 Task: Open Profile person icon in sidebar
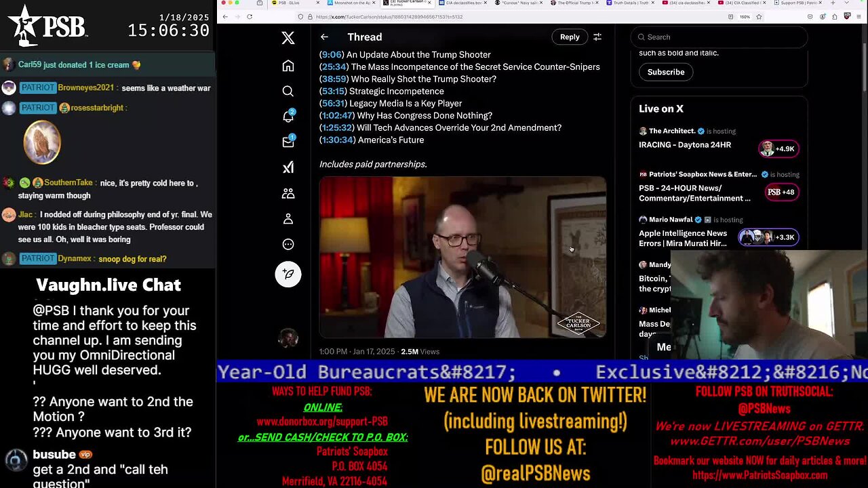(288, 219)
